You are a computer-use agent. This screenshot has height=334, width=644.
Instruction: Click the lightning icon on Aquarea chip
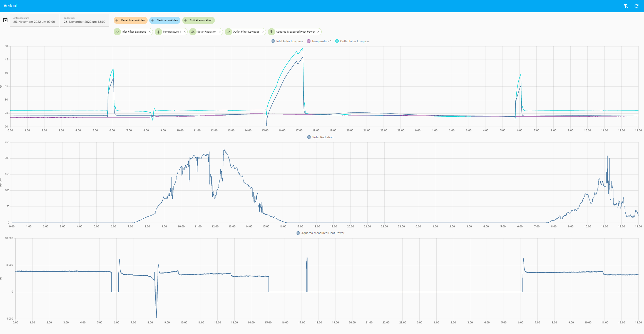(272, 32)
